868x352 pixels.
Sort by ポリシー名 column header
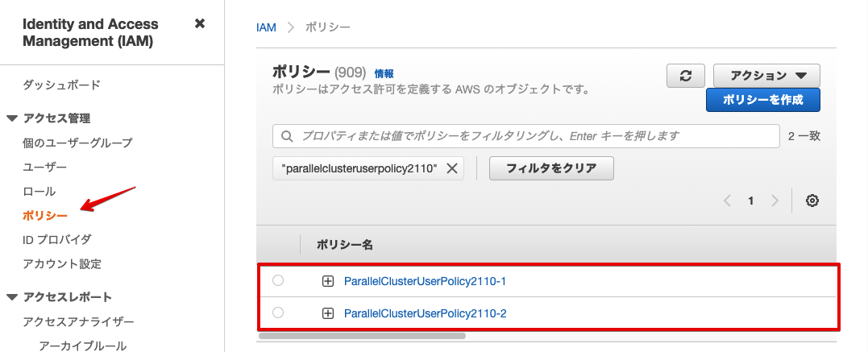pos(345,245)
